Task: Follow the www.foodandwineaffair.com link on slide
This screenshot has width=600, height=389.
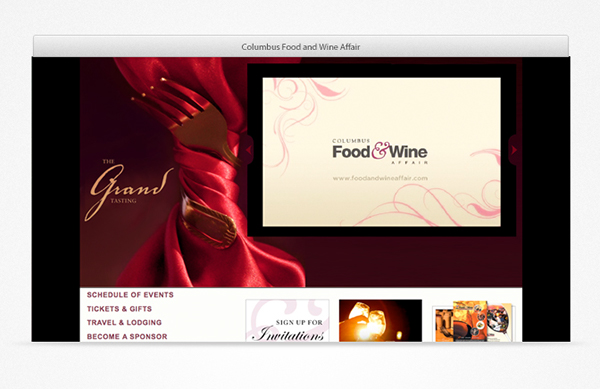Action: click(380, 178)
